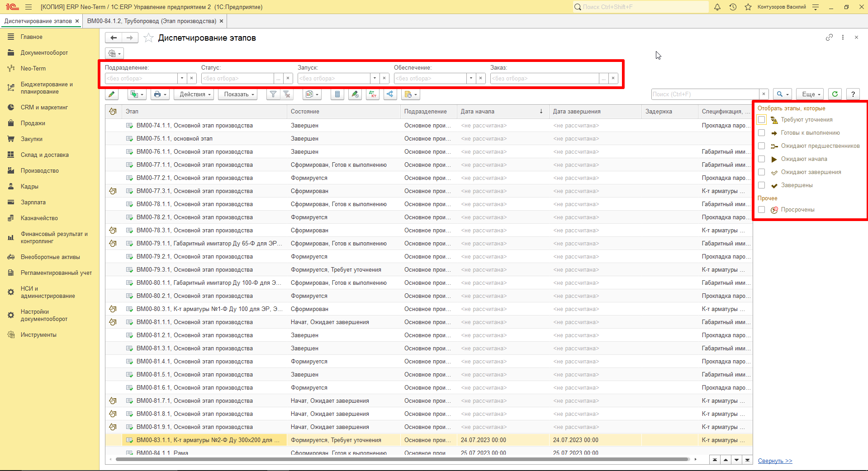Copy link to this form icon
Screen dimensions: 868x471
[x=829, y=38]
